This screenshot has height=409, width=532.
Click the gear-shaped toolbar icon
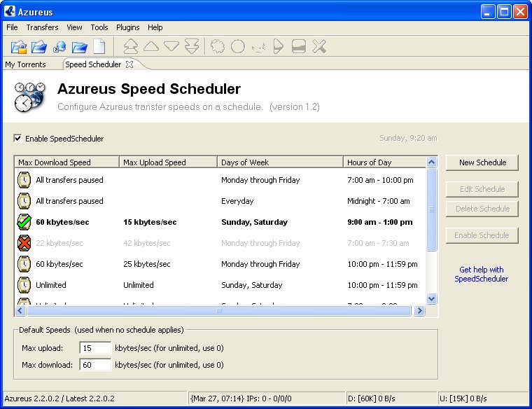[218, 46]
